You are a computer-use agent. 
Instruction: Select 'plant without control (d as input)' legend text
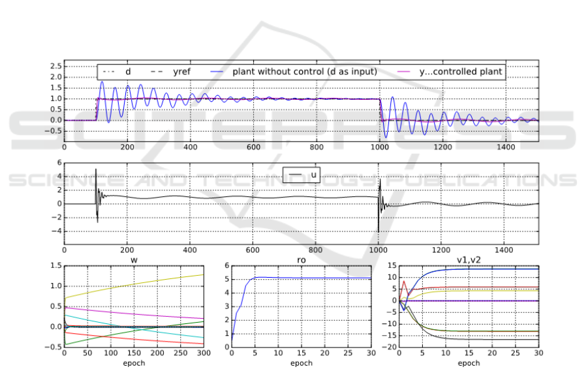point(305,72)
